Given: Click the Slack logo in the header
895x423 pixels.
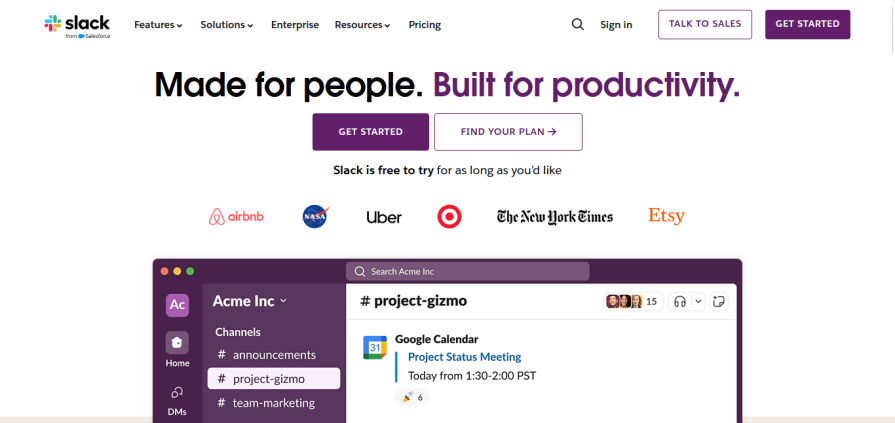Looking at the screenshot, I should click(x=77, y=26).
